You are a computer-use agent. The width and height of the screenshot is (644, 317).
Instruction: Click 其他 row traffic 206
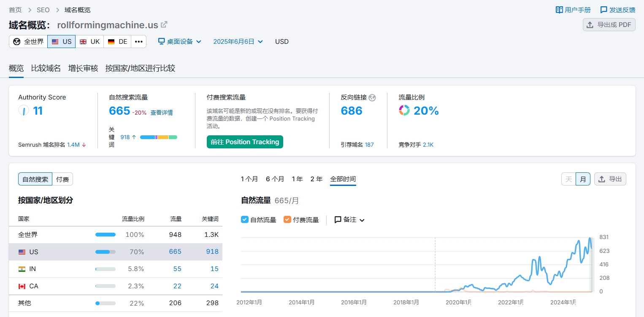[175, 303]
